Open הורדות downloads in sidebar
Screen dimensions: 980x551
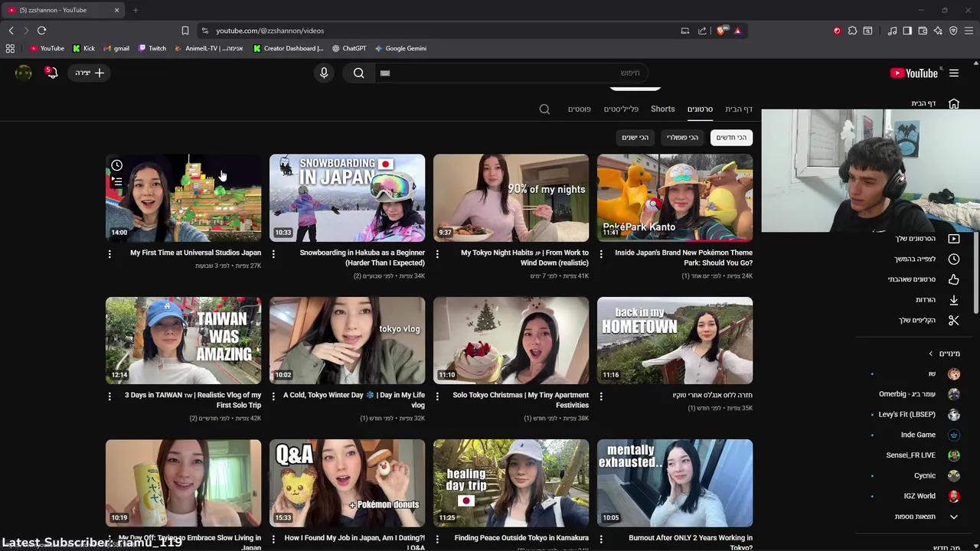pos(938,300)
